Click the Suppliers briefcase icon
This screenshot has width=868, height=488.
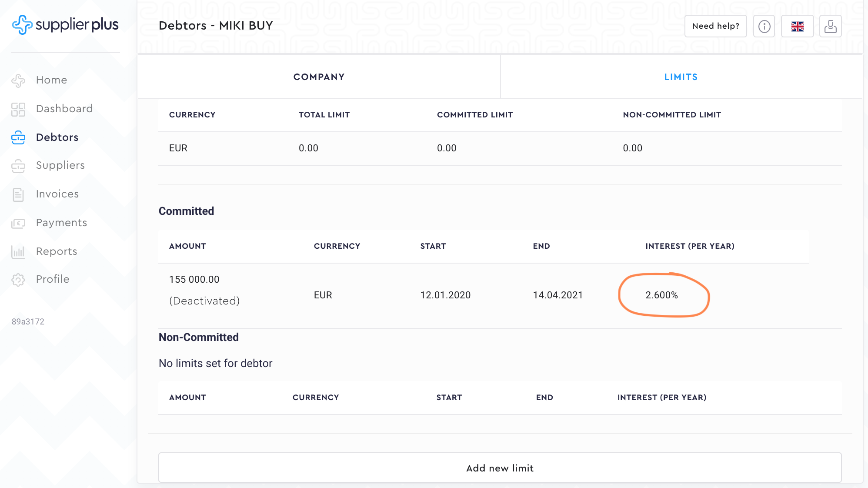pos(18,166)
